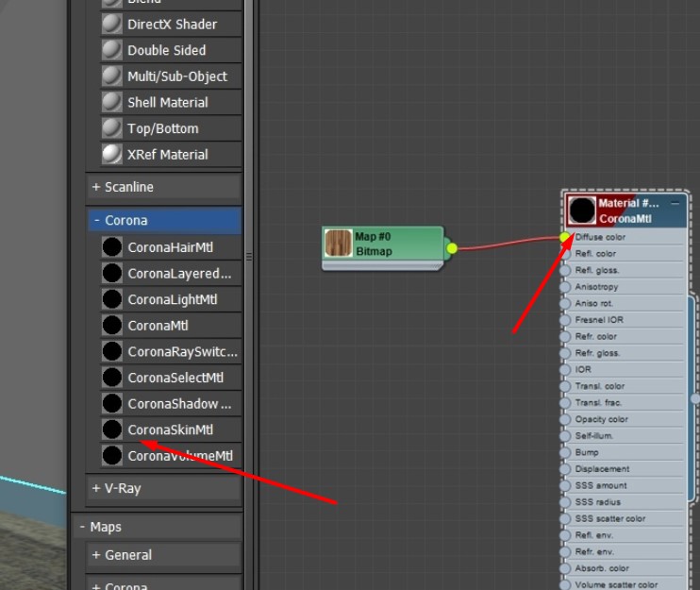
Task: Click the CoronaMtl black sphere icon
Action: pyautogui.click(x=111, y=325)
